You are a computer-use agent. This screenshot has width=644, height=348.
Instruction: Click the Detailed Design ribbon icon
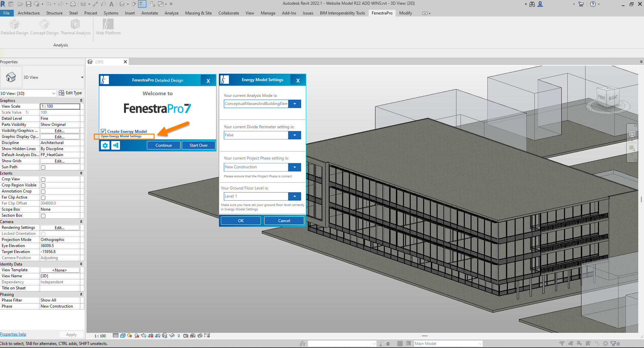tap(14, 27)
